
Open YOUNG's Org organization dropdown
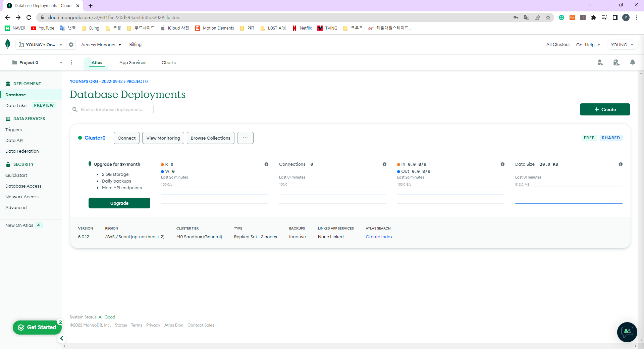point(40,45)
